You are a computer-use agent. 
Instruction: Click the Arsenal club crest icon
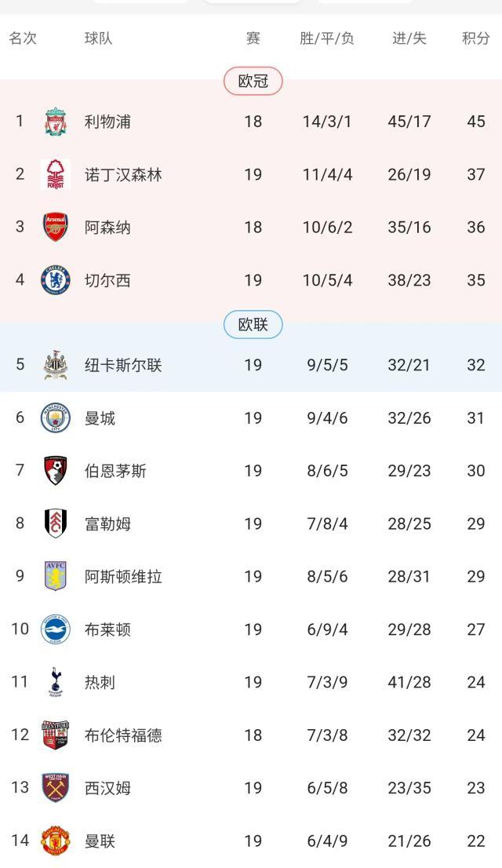[56, 227]
